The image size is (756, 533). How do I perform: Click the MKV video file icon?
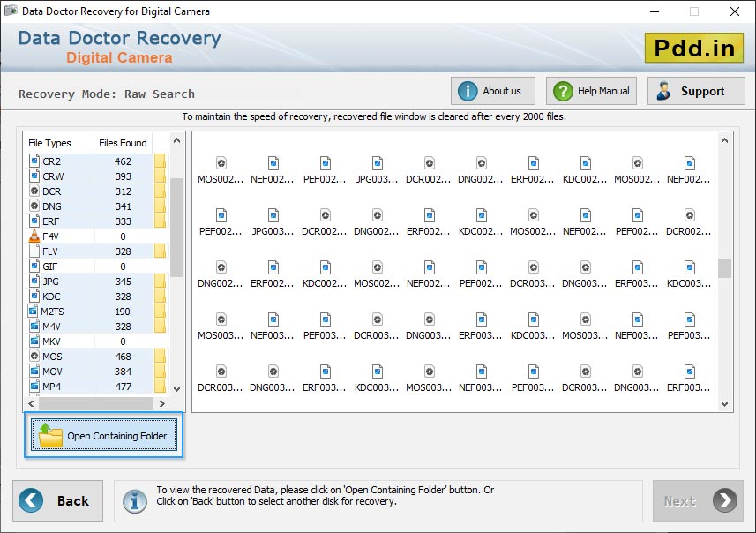click(34, 341)
